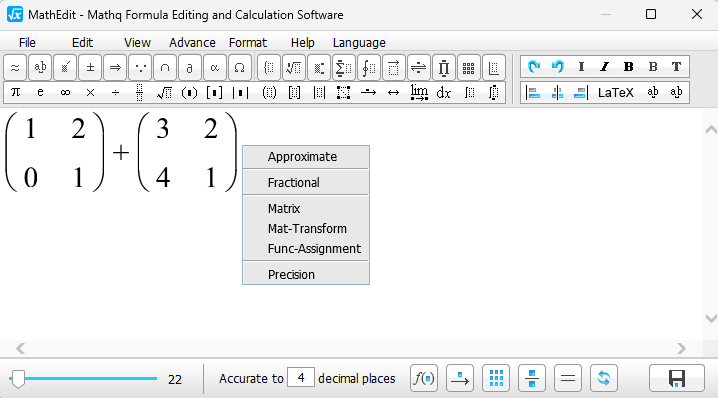The image size is (718, 398).
Task: Open uppercase Greek Omega palette
Action: tap(239, 68)
